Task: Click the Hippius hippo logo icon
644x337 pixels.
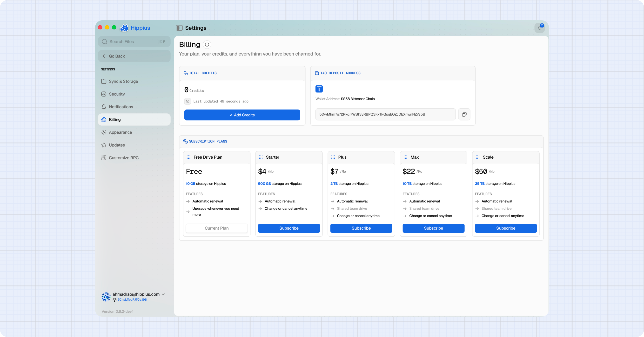Action: point(124,28)
